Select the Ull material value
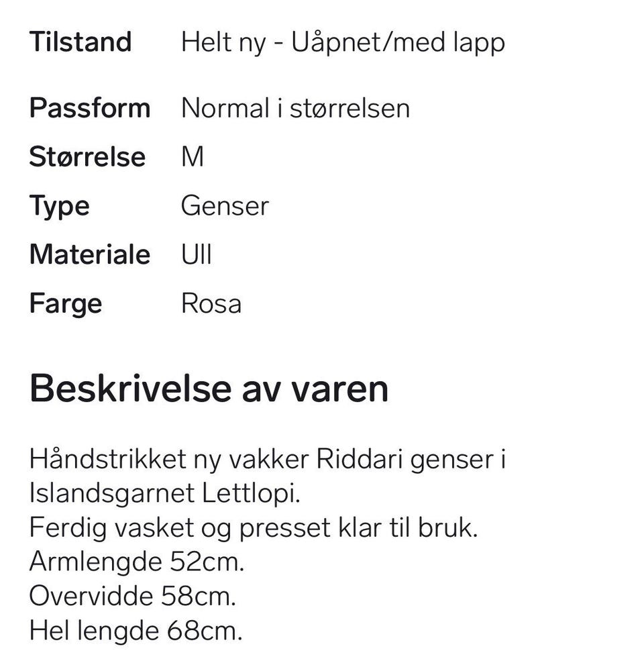This screenshot has height=663, width=644. [196, 254]
